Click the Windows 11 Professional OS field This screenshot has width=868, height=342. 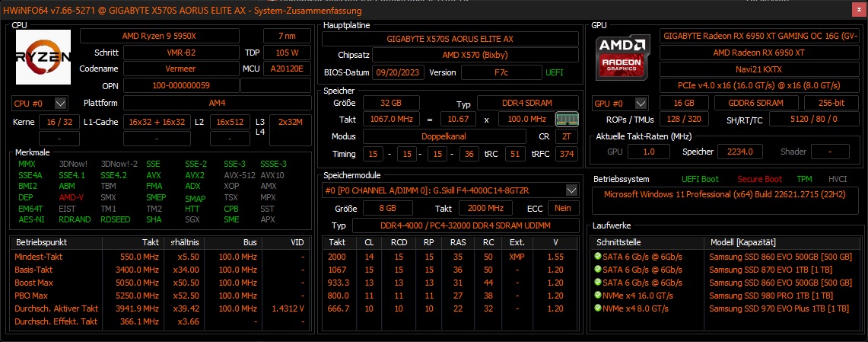point(727,200)
